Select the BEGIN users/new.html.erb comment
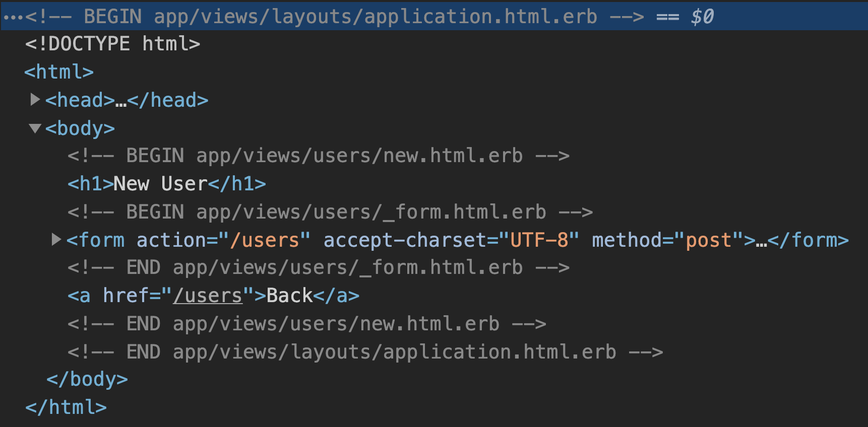 point(318,156)
